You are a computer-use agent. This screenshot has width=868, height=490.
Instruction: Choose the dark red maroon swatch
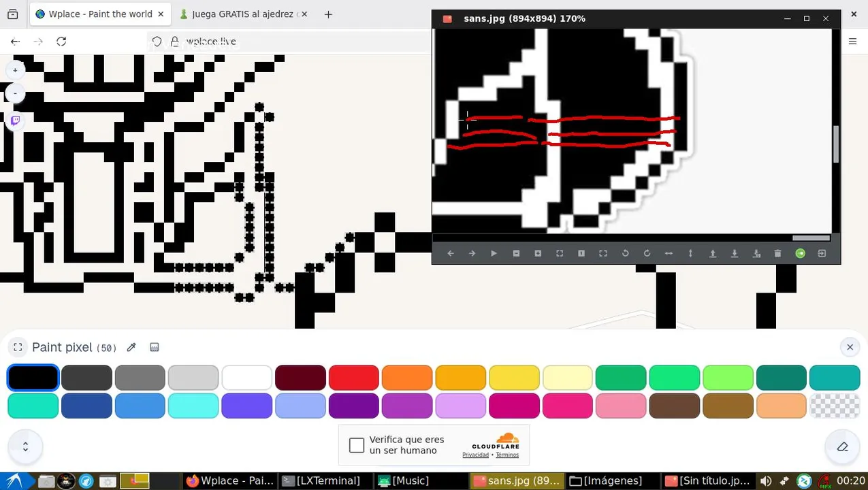point(300,378)
